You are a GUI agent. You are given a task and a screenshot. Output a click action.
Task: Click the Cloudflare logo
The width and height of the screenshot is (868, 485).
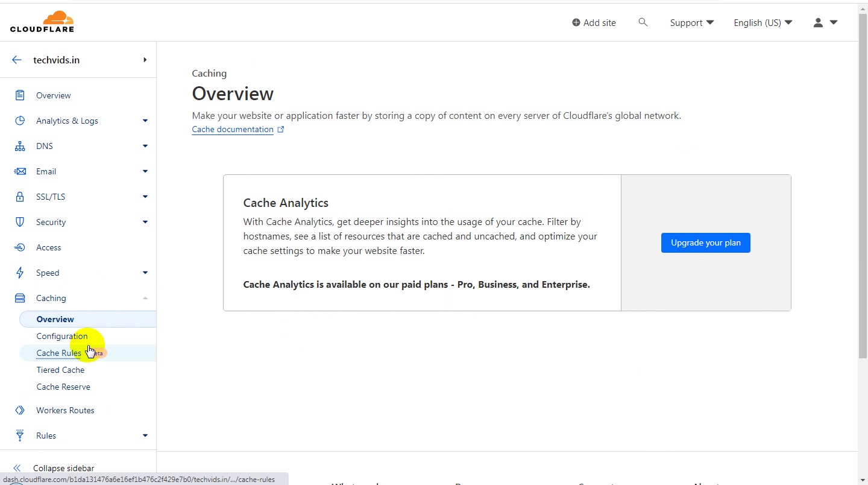[x=42, y=22]
